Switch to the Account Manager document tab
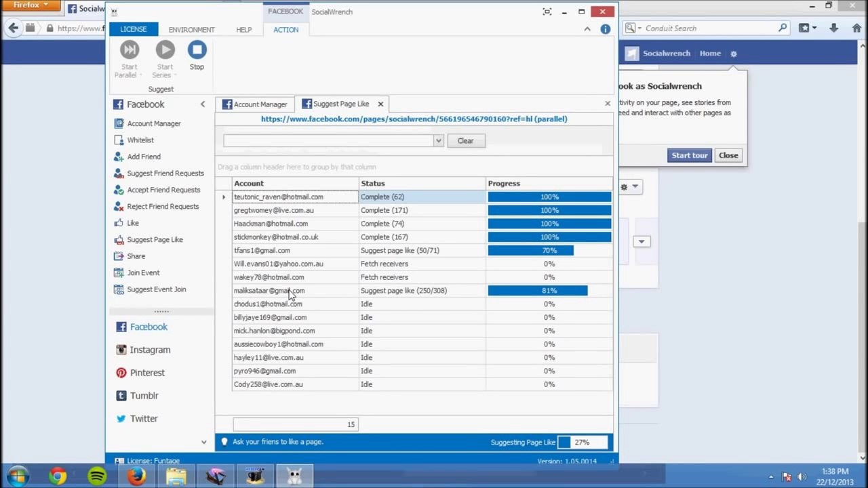 255,104
